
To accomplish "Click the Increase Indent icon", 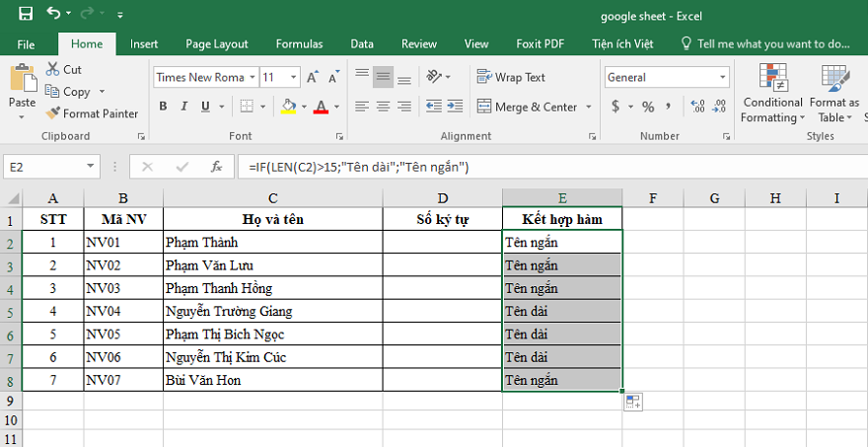I will pyautogui.click(x=455, y=106).
